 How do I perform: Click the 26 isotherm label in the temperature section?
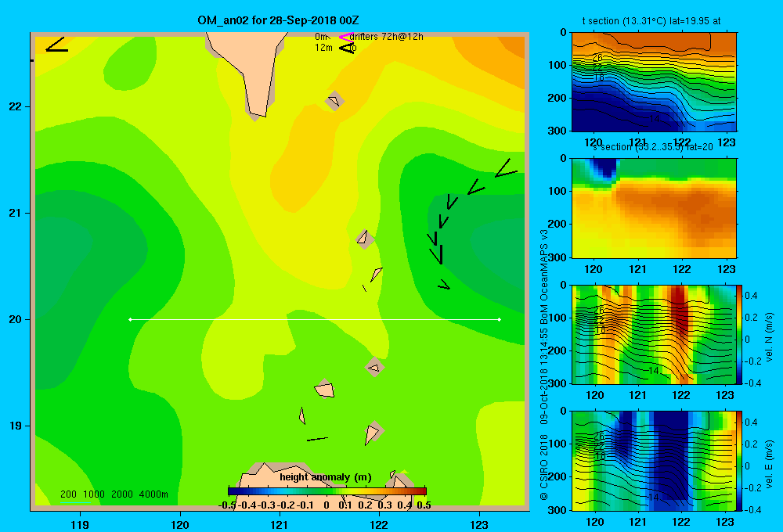(x=597, y=58)
